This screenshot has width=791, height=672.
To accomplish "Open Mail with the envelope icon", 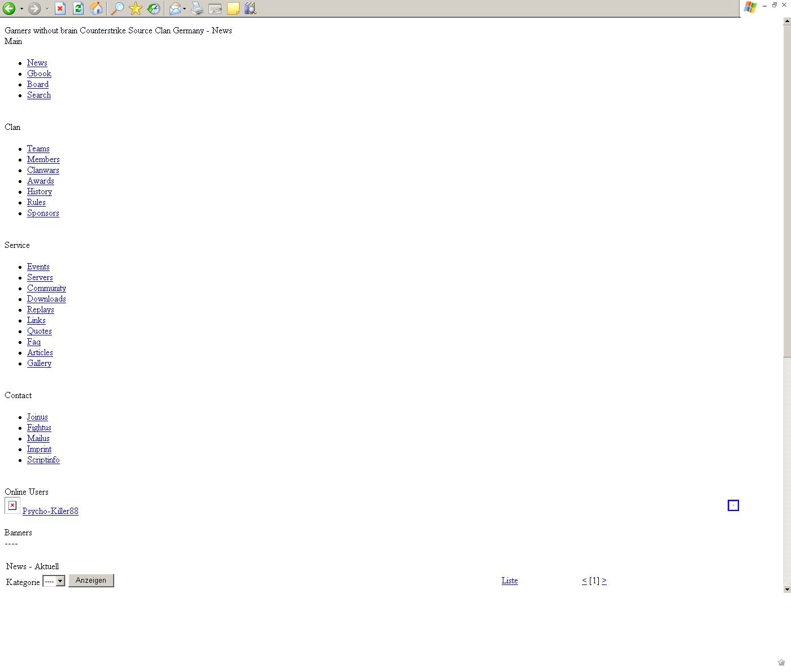I will coord(175,8).
